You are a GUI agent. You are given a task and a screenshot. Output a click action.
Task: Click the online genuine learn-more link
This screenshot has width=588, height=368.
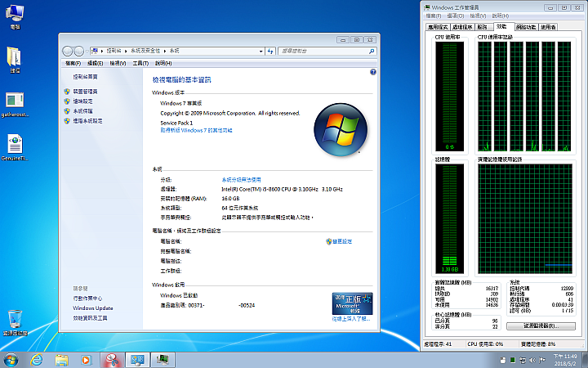[x=351, y=319]
